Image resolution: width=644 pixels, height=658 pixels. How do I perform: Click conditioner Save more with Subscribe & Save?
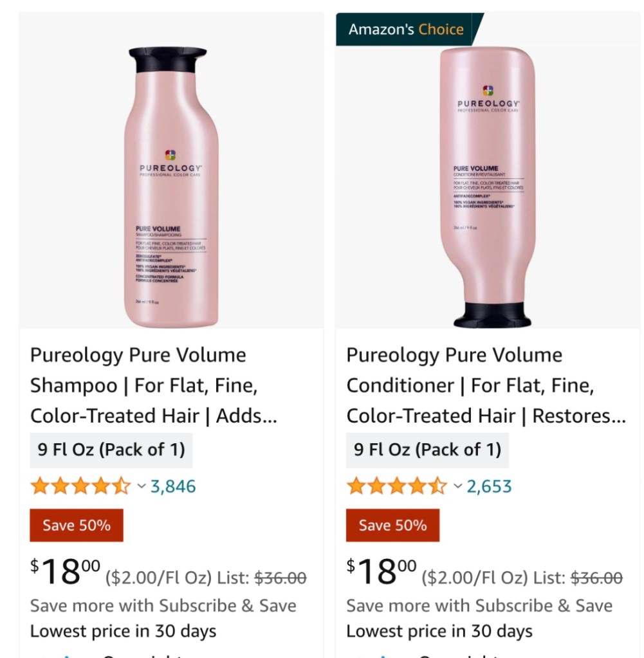479,605
